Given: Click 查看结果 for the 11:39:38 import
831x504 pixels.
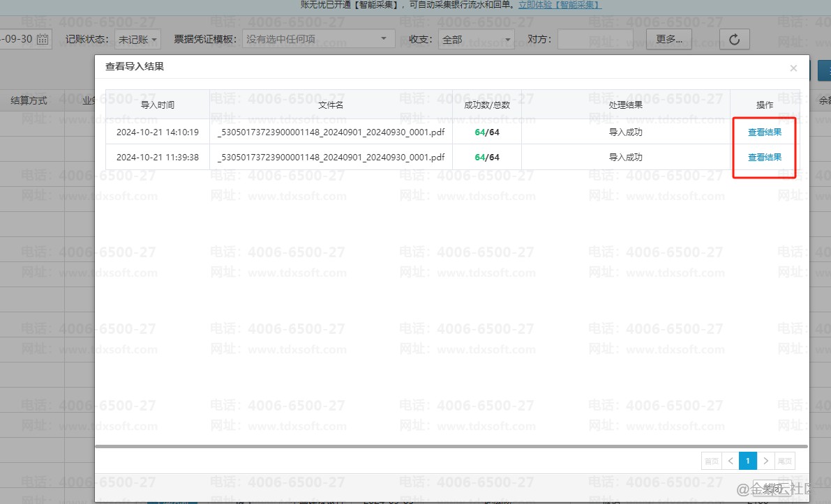Looking at the screenshot, I should 765,158.
